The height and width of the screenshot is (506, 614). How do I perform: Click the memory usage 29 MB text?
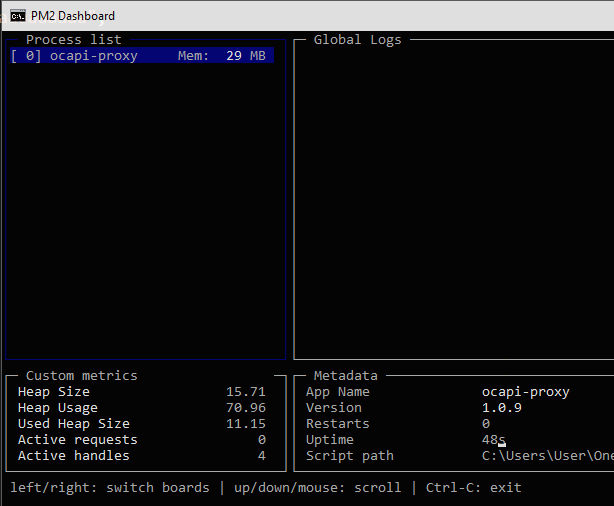click(x=245, y=56)
